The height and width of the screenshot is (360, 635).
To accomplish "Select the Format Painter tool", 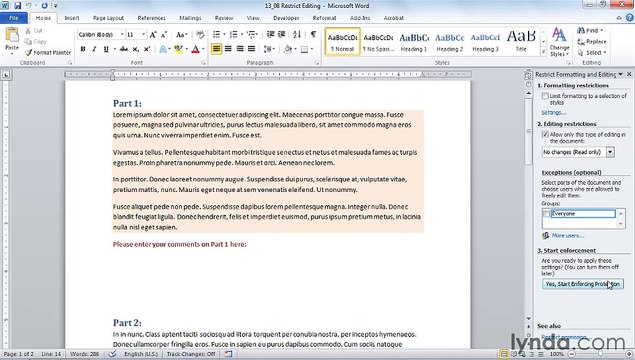I will click(x=48, y=52).
